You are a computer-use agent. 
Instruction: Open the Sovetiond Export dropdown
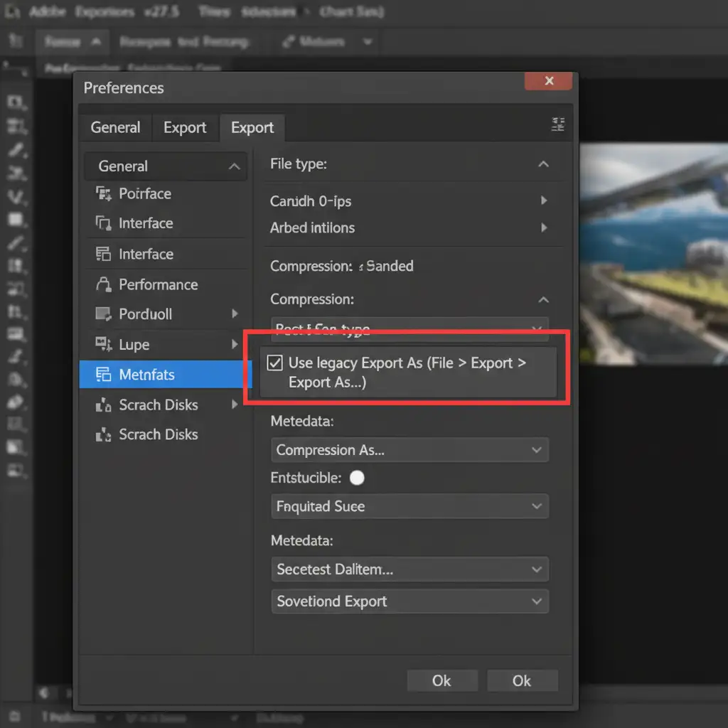coord(409,601)
